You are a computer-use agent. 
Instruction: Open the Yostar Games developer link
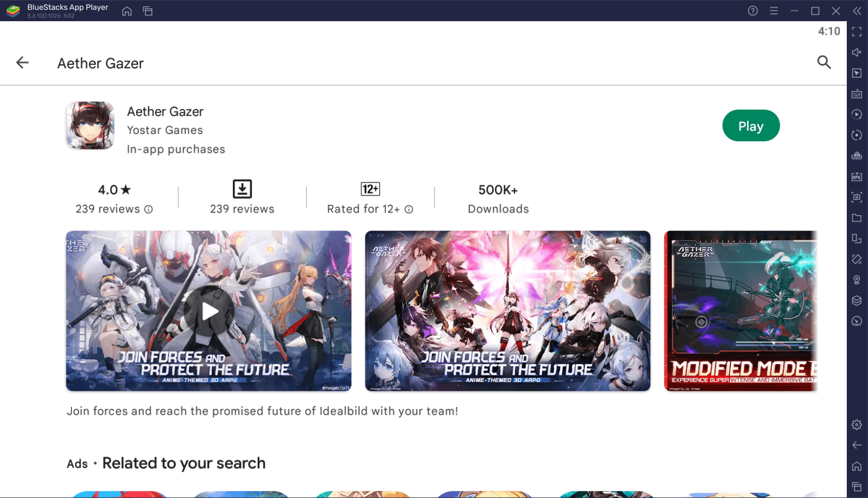tap(165, 130)
